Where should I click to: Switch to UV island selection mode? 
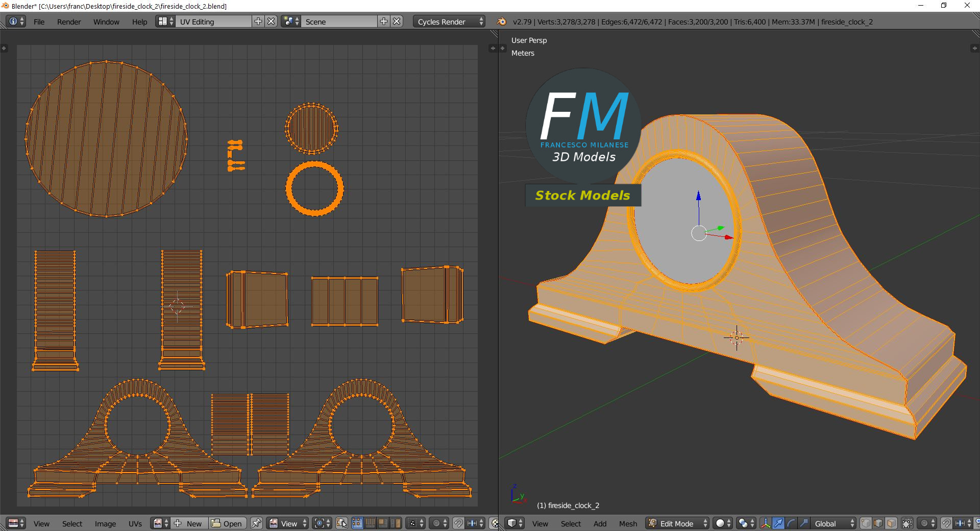pyautogui.click(x=396, y=523)
